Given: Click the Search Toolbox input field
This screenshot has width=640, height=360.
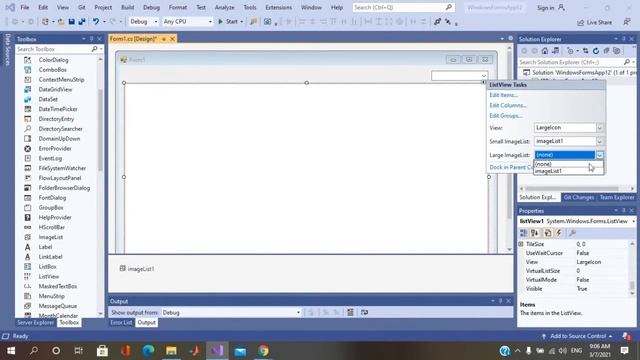Looking at the screenshot, I should coord(53,49).
